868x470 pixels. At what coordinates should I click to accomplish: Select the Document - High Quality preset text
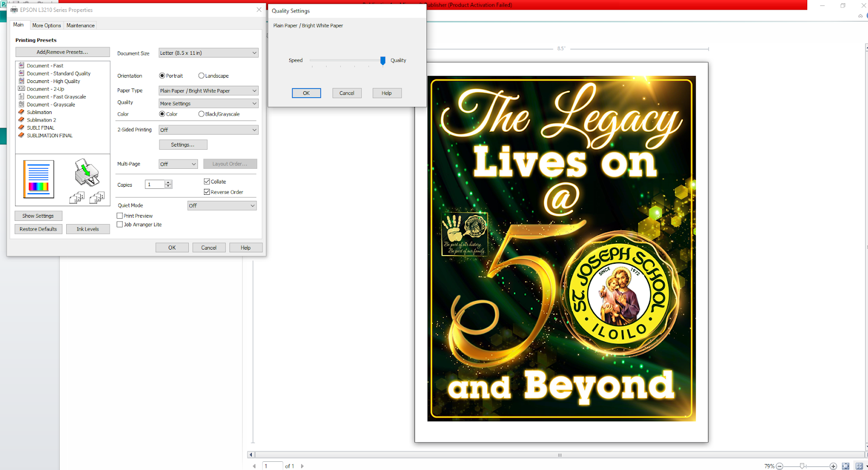tap(54, 81)
